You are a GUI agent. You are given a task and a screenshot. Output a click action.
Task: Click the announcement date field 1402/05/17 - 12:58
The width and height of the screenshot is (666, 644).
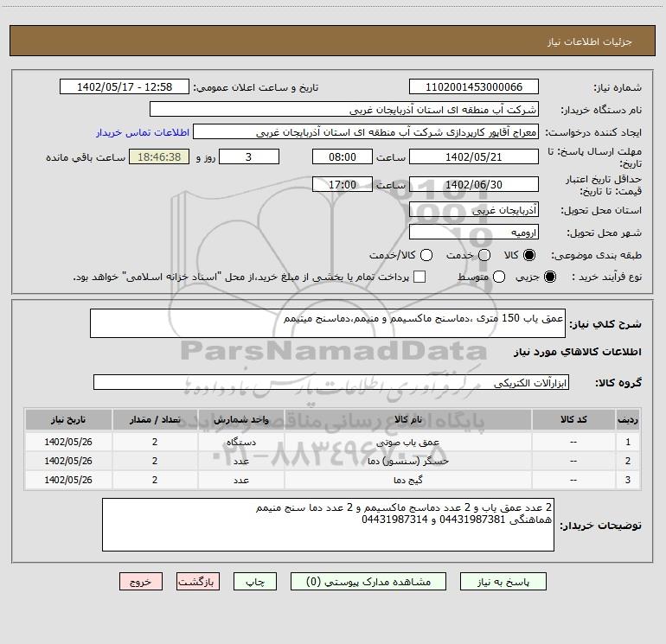tap(125, 86)
